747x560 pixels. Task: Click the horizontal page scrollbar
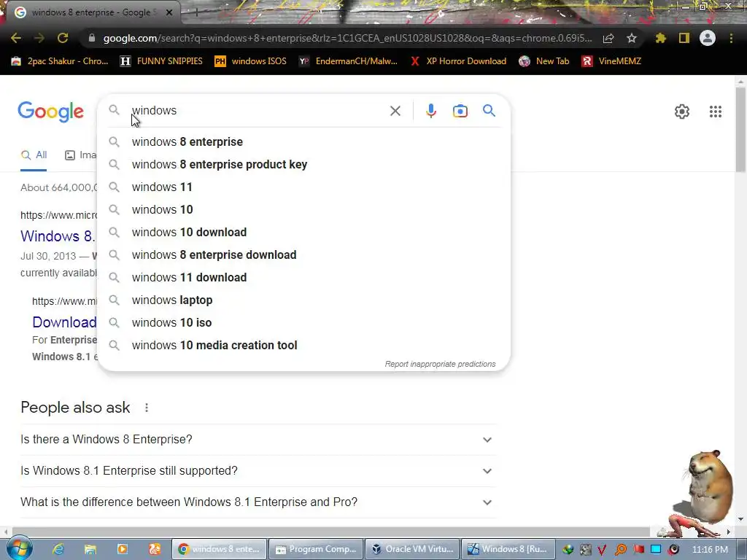pyautogui.click(x=330, y=531)
